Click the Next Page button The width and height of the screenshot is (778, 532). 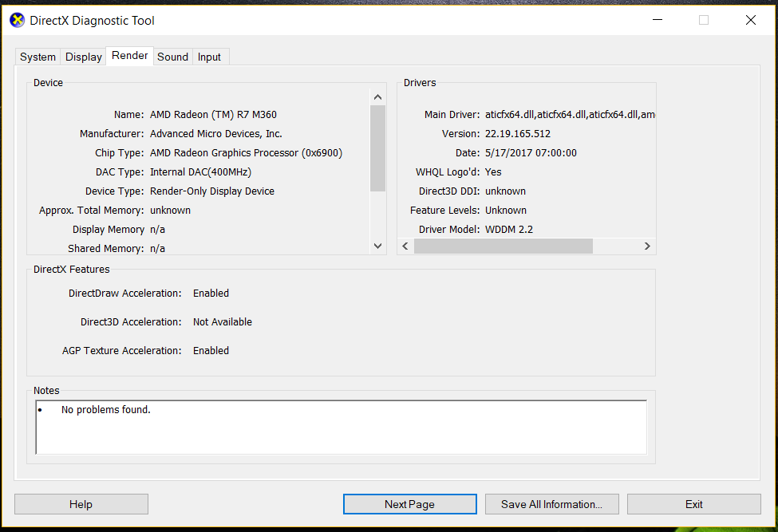click(x=410, y=504)
